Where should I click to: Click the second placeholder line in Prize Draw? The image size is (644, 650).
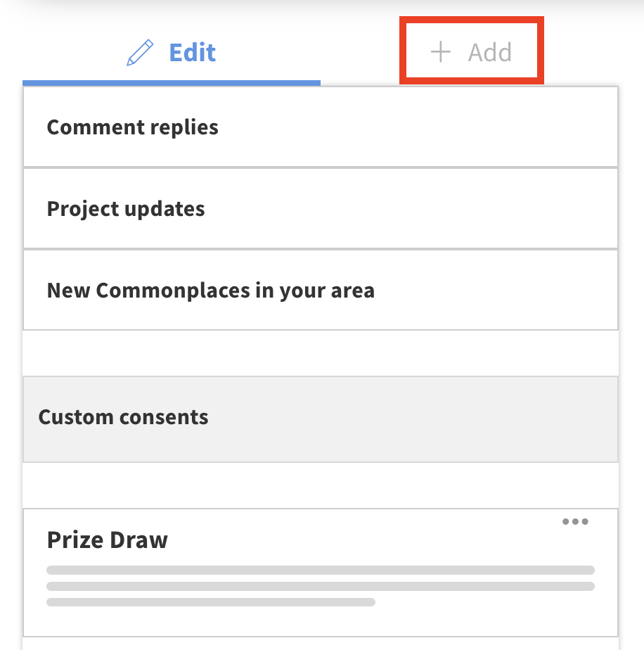[321, 586]
